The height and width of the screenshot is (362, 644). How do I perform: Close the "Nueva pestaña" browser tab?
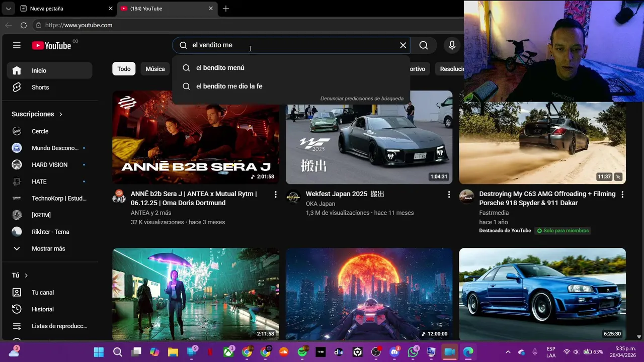coord(111,9)
